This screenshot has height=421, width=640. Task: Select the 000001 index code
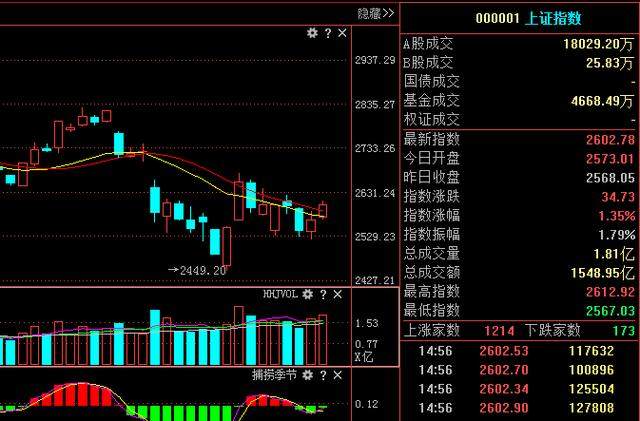tap(497, 18)
